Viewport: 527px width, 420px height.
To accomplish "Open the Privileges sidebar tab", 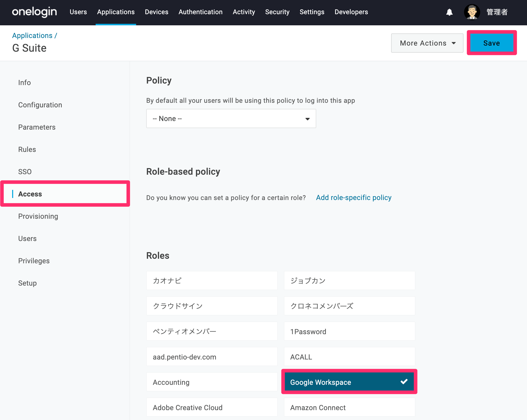I will pyautogui.click(x=34, y=261).
